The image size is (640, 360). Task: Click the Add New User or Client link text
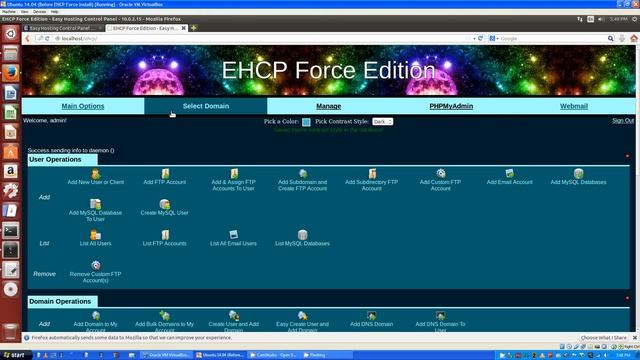(96, 182)
